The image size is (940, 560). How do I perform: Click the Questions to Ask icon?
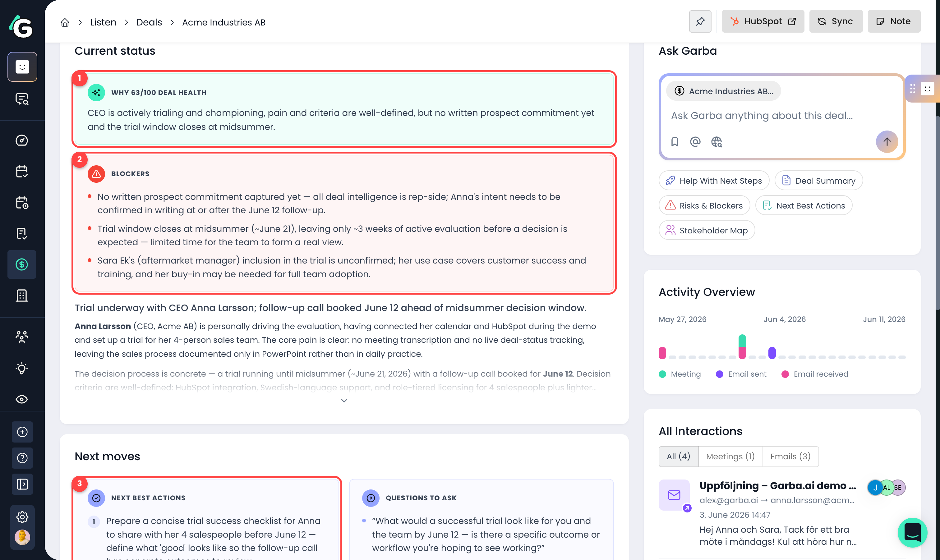click(x=371, y=498)
